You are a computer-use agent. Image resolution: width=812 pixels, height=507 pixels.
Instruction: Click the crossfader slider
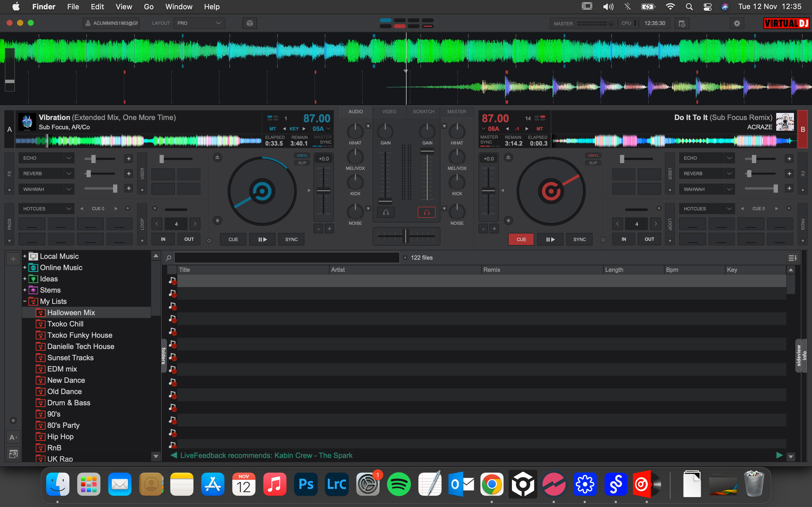406,236
